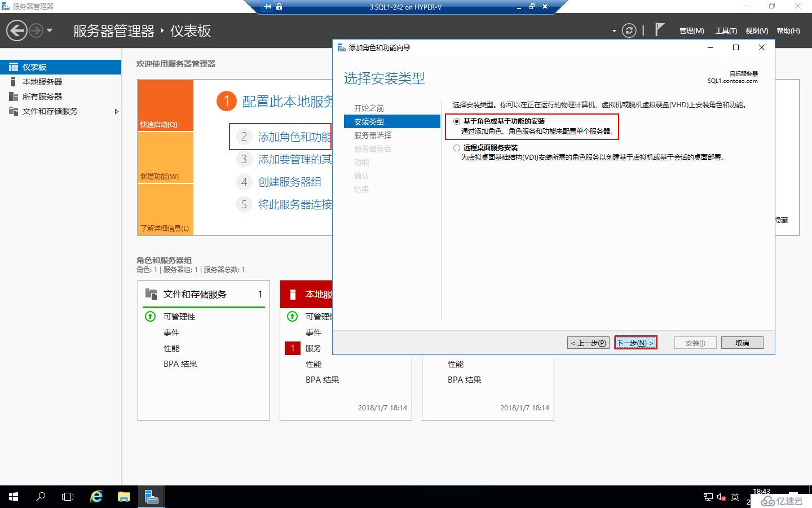The height and width of the screenshot is (508, 812).
Task: Click the 取消 button in wizard
Action: (742, 343)
